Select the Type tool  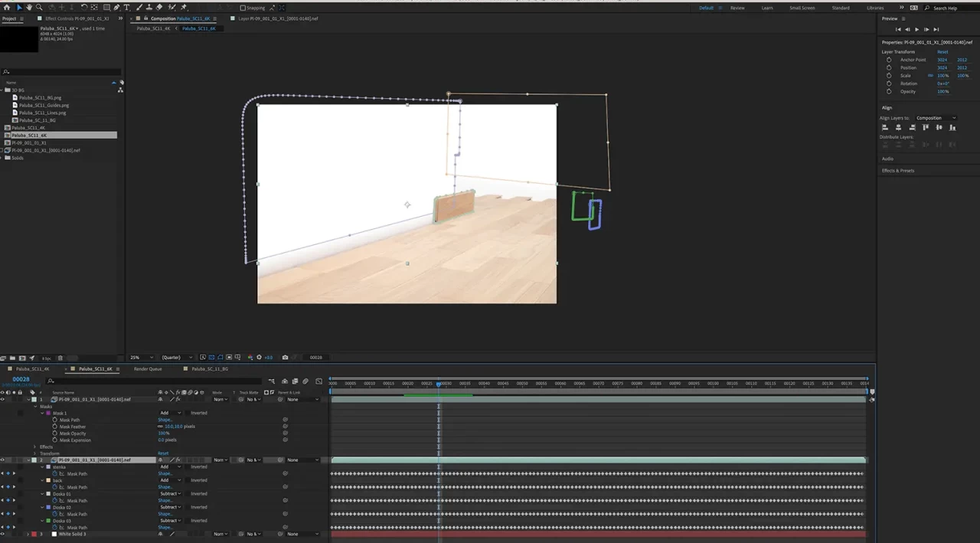(x=127, y=7)
